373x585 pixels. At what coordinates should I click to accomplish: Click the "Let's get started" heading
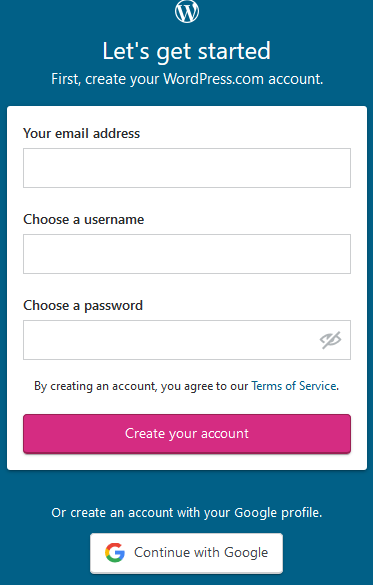[186, 51]
